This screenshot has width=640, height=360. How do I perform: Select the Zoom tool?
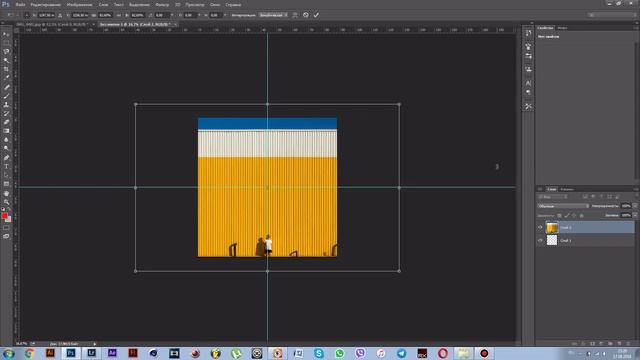point(6,202)
